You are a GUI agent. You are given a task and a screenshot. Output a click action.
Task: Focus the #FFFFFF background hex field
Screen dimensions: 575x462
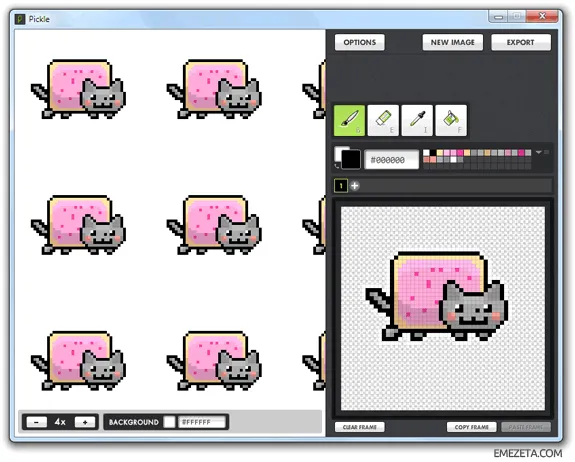pos(201,422)
